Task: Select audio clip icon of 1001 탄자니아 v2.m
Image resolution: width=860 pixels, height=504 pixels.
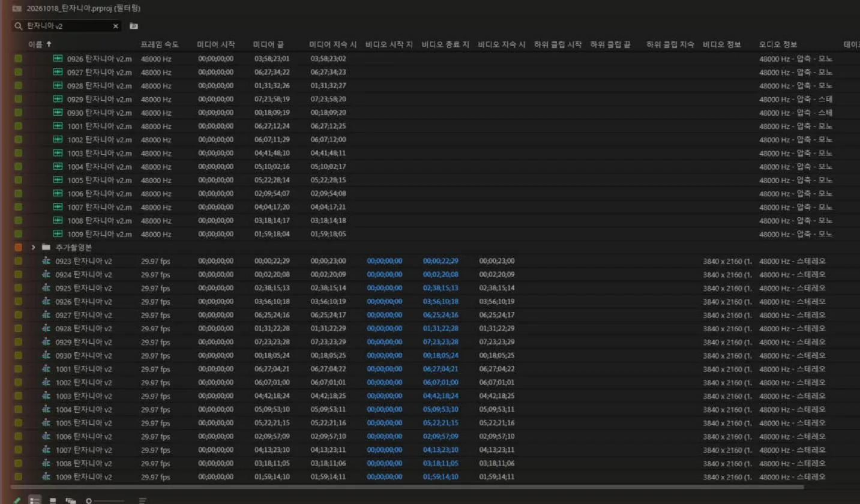Action: pos(58,126)
